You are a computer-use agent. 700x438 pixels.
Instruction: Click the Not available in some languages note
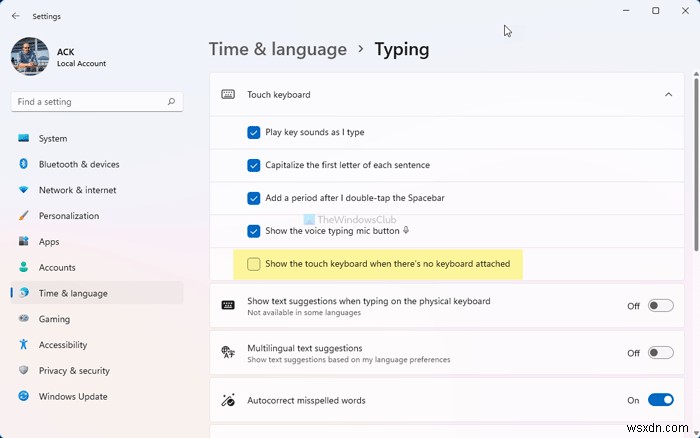coord(304,313)
